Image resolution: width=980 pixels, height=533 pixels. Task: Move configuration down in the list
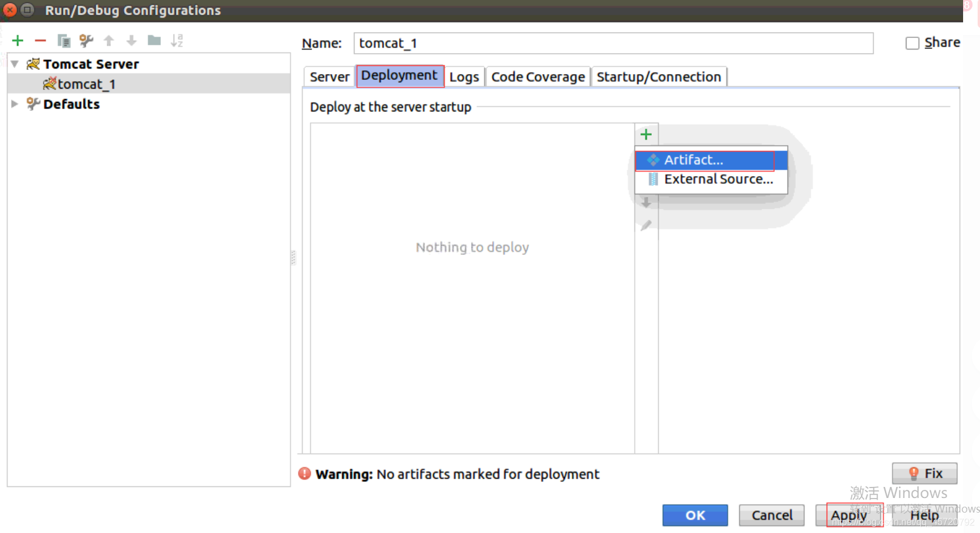(132, 40)
